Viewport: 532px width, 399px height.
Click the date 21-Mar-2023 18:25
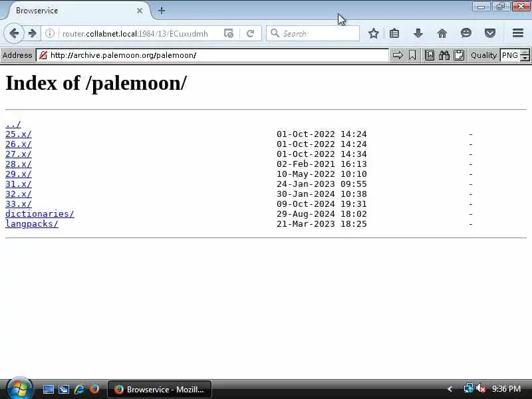322,224
